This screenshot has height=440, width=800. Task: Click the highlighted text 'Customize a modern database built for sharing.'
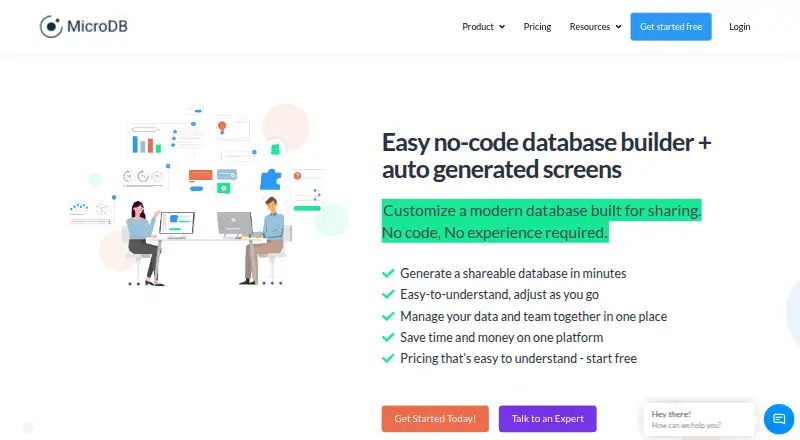point(542,210)
